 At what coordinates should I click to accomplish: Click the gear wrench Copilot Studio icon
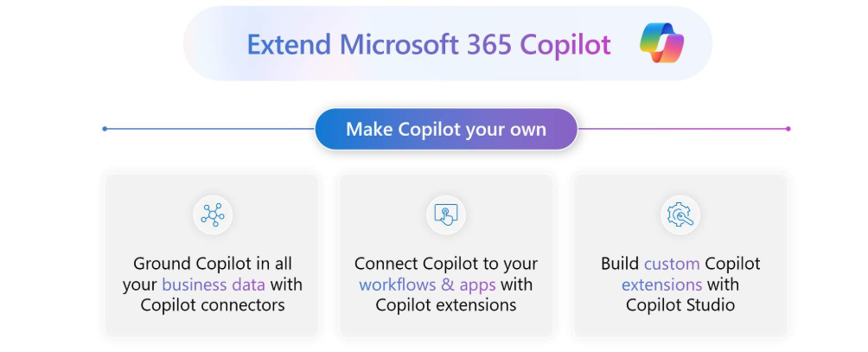680,214
